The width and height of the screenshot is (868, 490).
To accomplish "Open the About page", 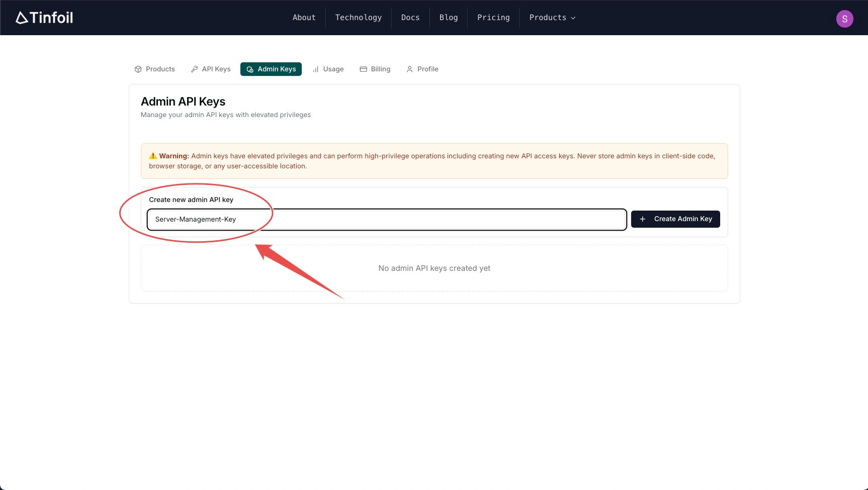I will point(304,18).
